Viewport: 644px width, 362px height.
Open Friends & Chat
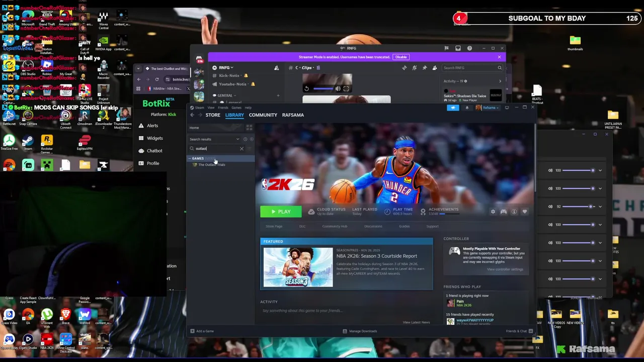[x=519, y=331]
